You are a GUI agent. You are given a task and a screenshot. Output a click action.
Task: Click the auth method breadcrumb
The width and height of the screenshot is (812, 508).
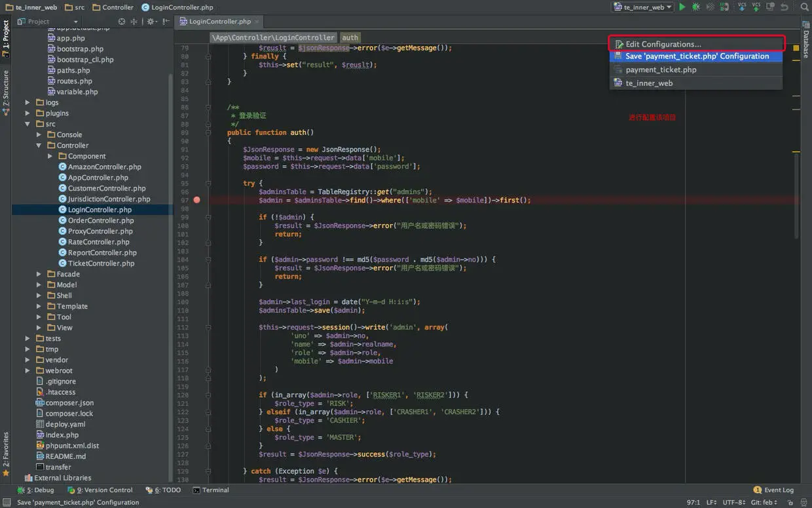pos(350,37)
